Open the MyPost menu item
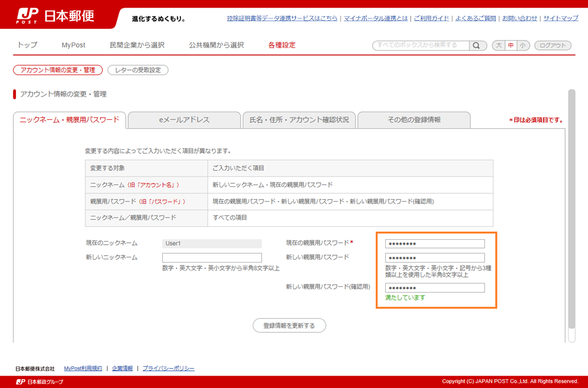This screenshot has width=588, height=388. [x=73, y=45]
